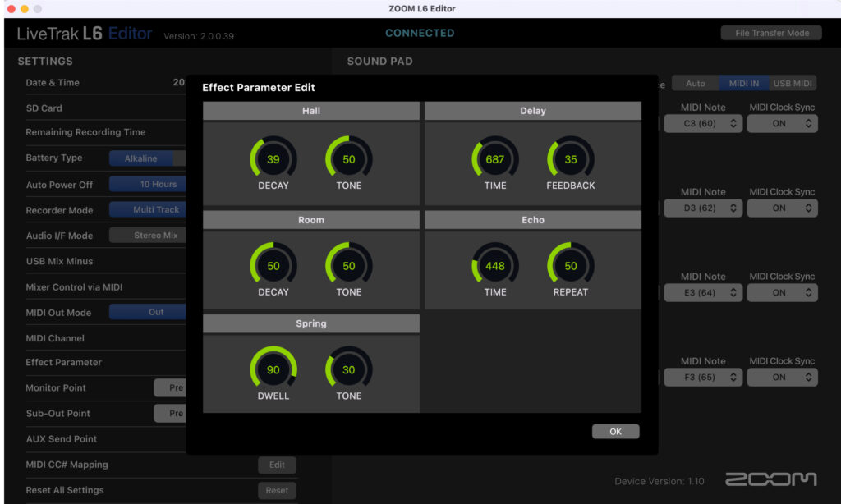Click the Device Version: 1.10 text
The image size is (841, 504).
(659, 481)
